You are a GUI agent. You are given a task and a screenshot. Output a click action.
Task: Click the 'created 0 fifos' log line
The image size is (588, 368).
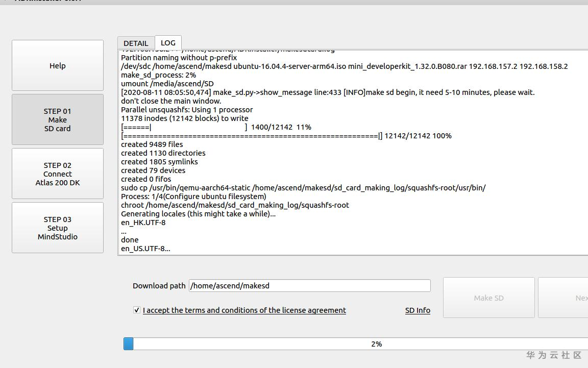pos(146,179)
